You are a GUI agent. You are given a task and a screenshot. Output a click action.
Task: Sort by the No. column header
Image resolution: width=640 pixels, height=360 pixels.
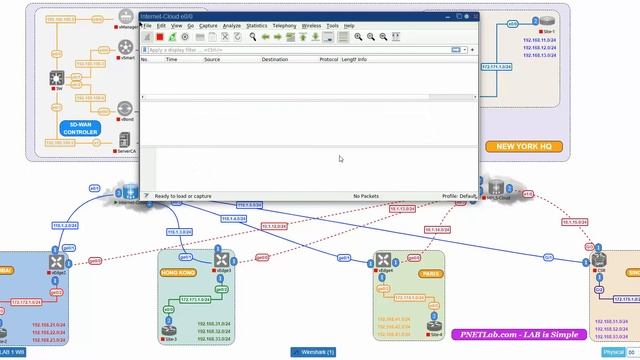coord(144,60)
